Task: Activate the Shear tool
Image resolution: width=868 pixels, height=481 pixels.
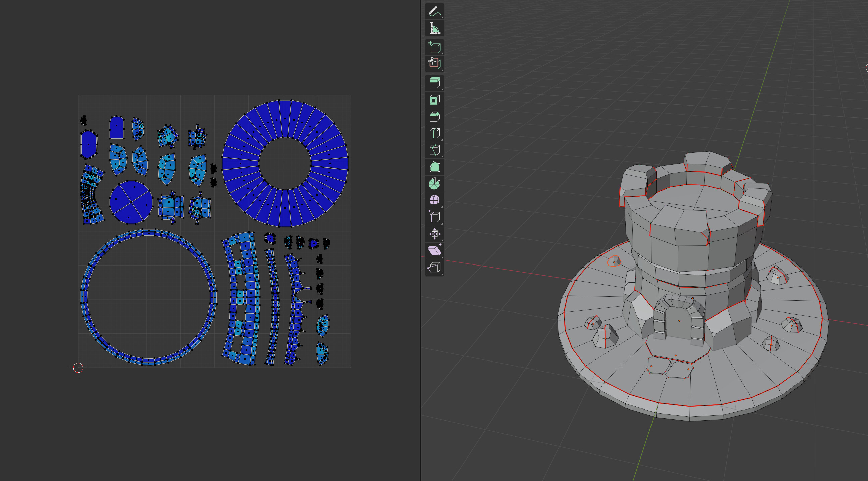Action: click(434, 250)
